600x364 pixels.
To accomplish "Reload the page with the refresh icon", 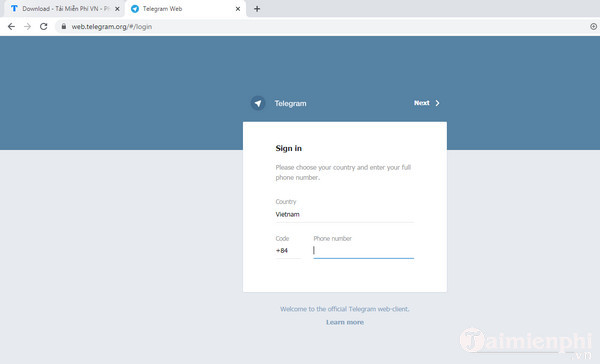I will (x=44, y=26).
